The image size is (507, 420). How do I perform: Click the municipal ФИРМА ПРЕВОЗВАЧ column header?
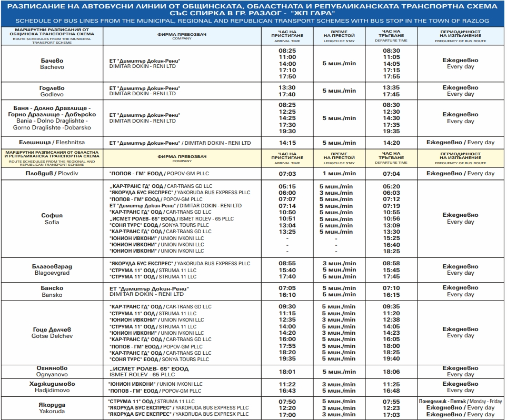[x=182, y=36]
